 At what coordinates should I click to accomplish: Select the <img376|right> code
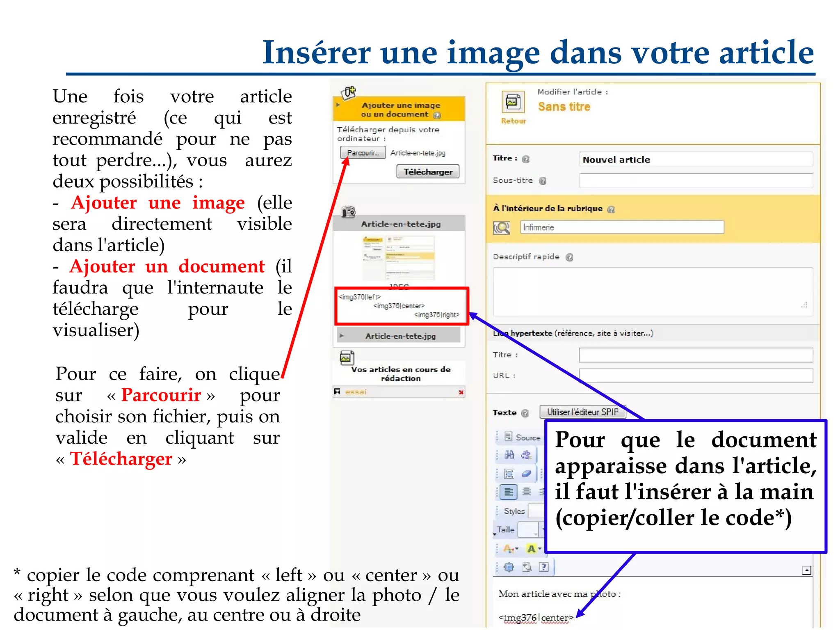click(437, 315)
